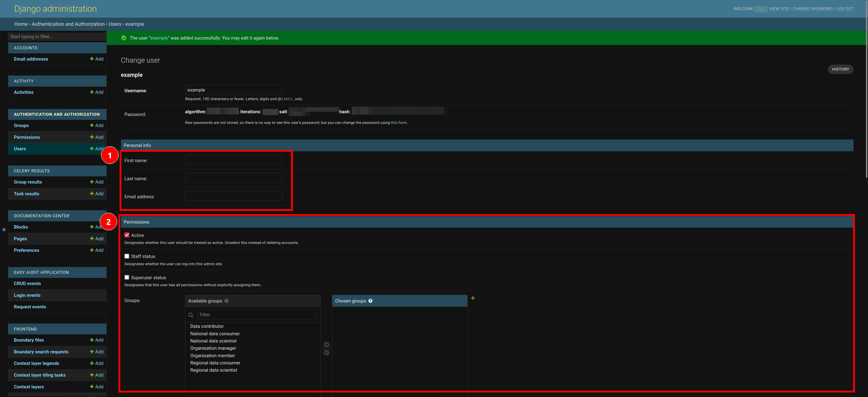Click LOG OUT link
868x397 pixels.
click(845, 9)
